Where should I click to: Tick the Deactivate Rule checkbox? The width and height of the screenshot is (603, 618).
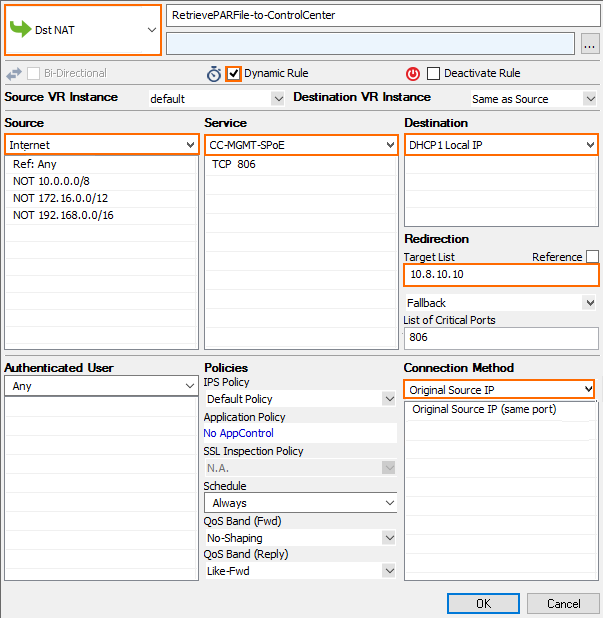click(x=434, y=73)
